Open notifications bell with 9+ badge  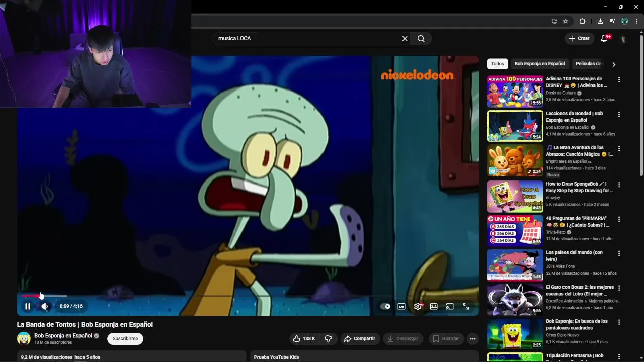[x=605, y=39]
